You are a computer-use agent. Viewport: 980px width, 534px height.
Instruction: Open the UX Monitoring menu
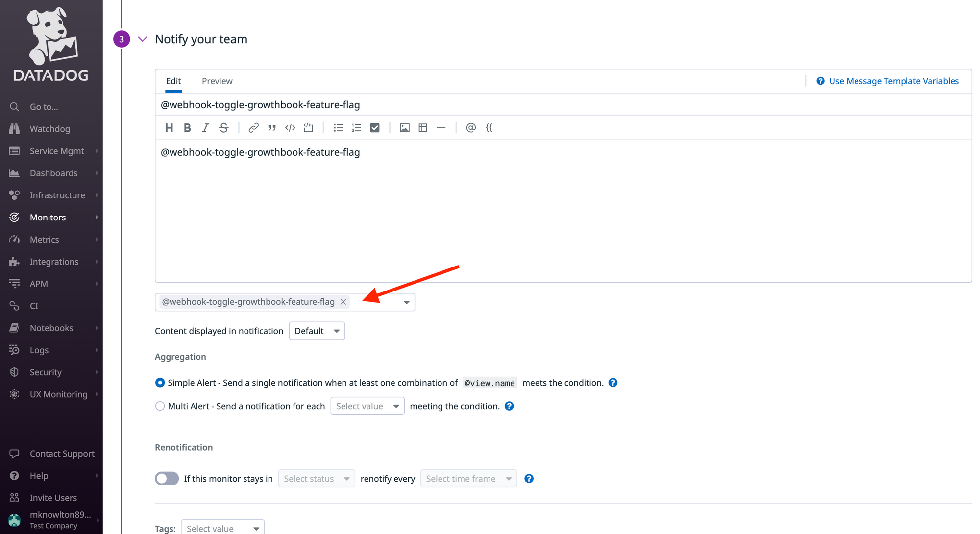point(51,394)
